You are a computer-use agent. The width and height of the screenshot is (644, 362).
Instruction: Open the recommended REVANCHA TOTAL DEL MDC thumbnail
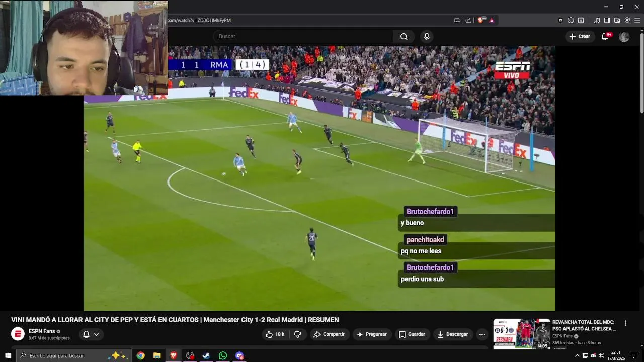pyautogui.click(x=521, y=334)
